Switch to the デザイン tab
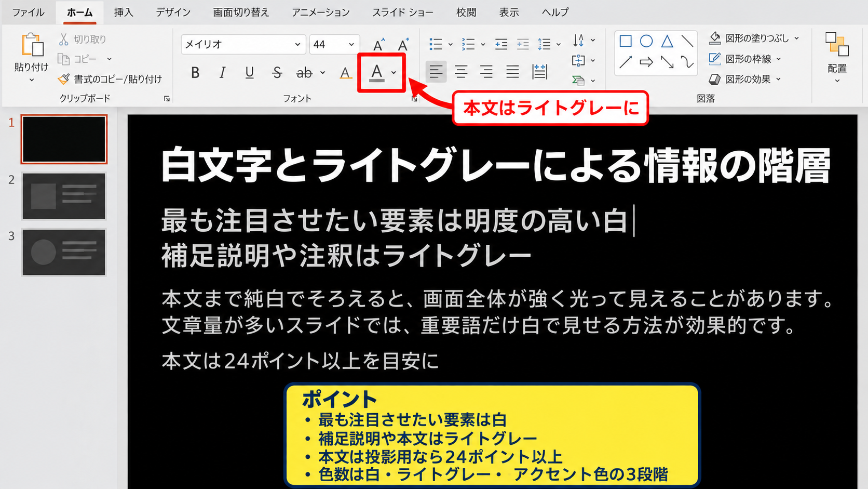868x489 pixels. (x=173, y=12)
